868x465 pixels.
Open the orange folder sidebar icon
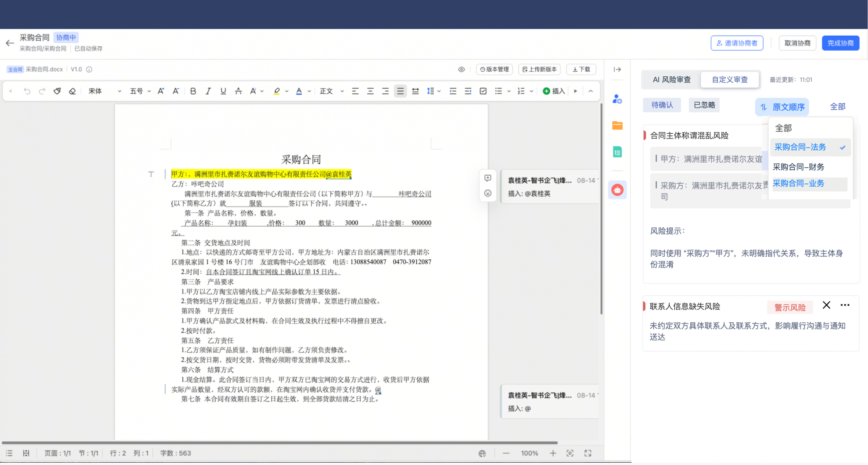(617, 126)
